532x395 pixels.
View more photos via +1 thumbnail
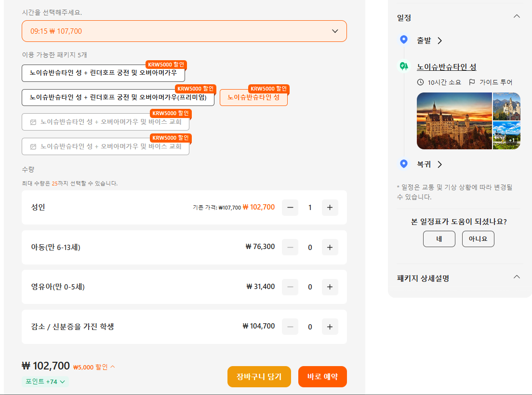[x=506, y=135]
